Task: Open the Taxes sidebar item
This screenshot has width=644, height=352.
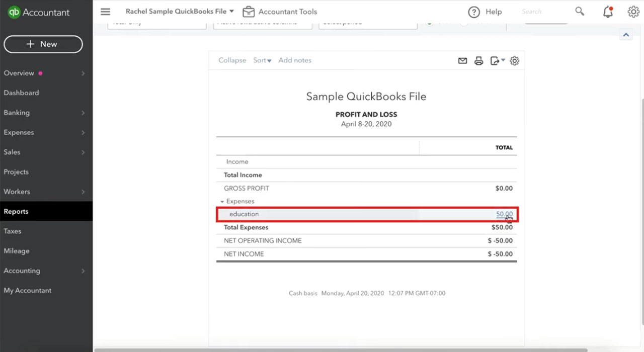Action: (13, 231)
